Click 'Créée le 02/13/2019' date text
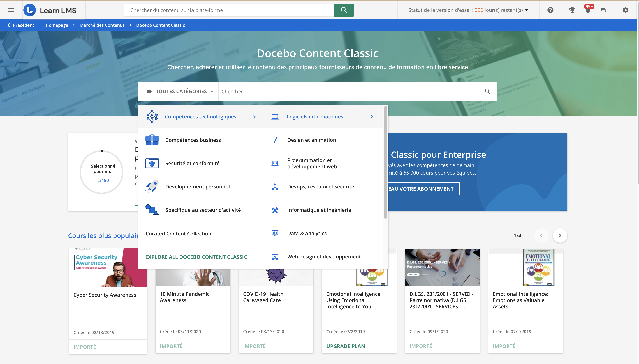The image size is (639, 364). pos(94,332)
